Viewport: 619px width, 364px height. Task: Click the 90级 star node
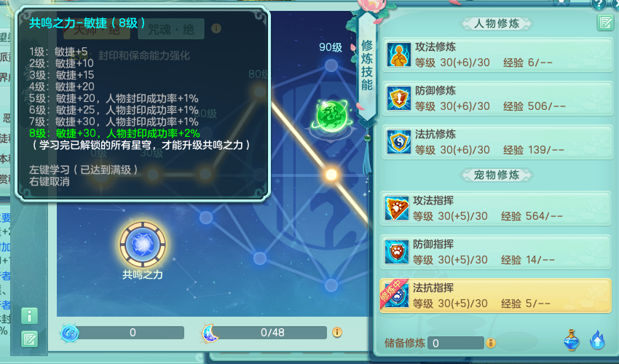(x=331, y=65)
